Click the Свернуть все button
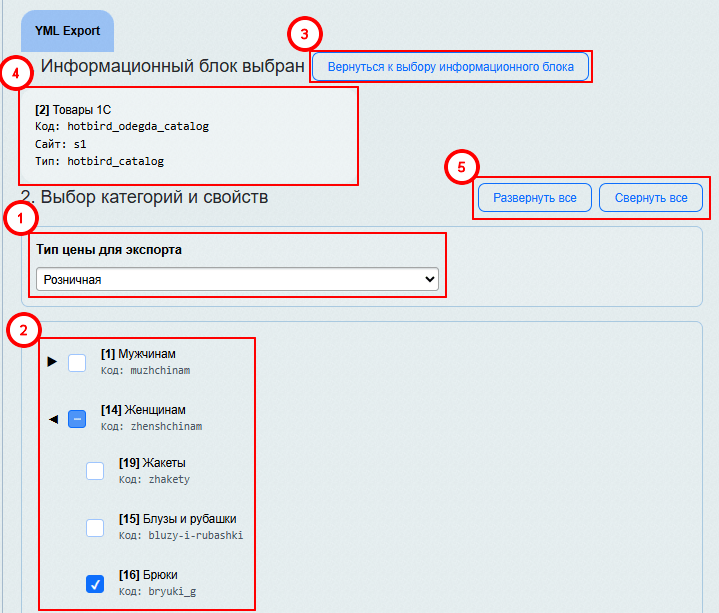This screenshot has width=719, height=613. tap(651, 198)
